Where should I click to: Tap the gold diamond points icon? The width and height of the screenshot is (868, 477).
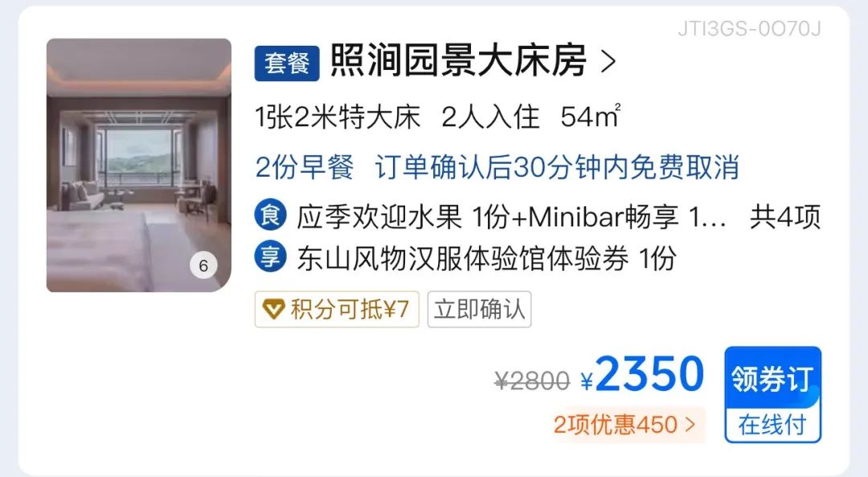point(273,309)
